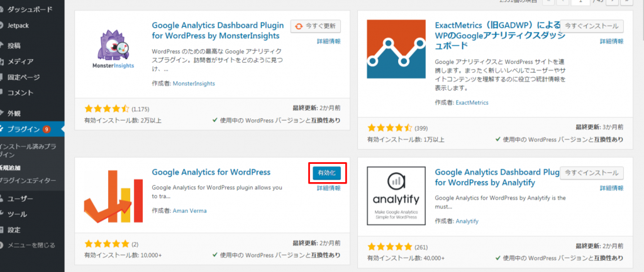Click the ExactMetrics chart logo icon

click(x=397, y=49)
